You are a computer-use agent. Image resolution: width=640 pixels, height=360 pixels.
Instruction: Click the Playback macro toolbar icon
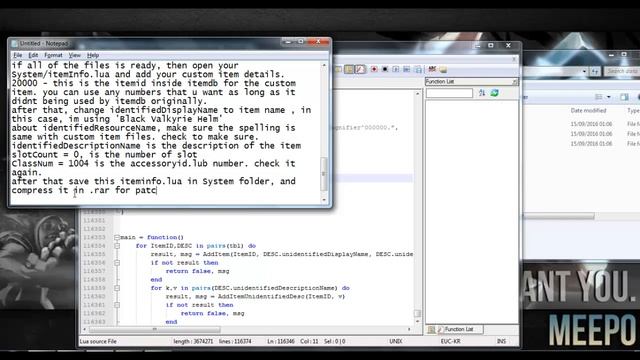coord(396,69)
